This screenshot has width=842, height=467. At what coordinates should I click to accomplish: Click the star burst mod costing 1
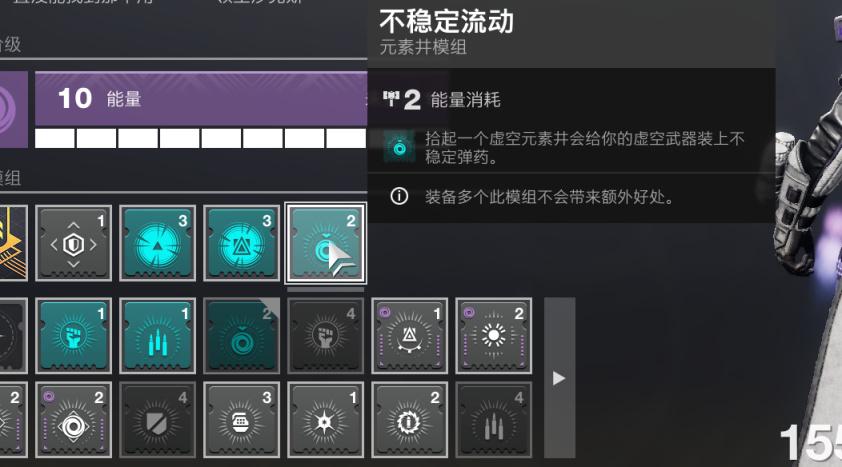tap(325, 420)
